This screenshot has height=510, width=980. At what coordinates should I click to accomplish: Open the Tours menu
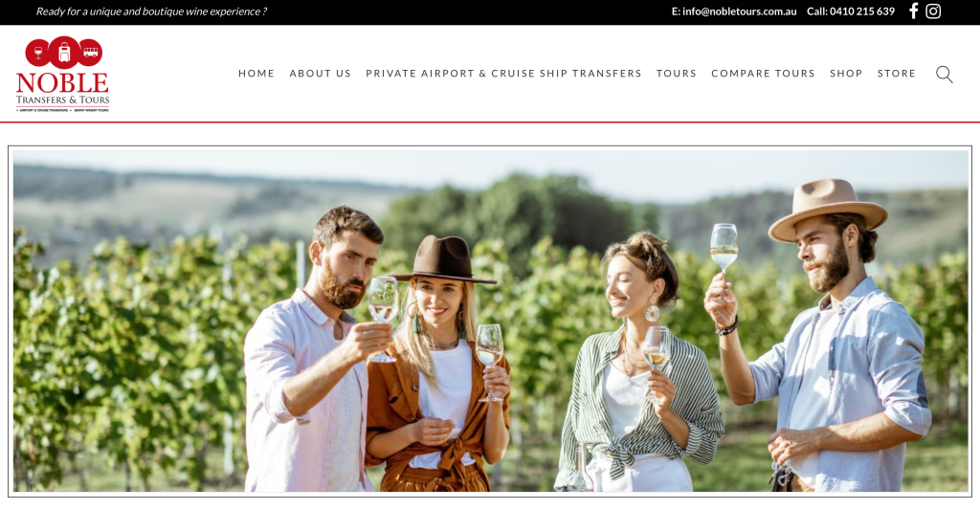point(677,73)
